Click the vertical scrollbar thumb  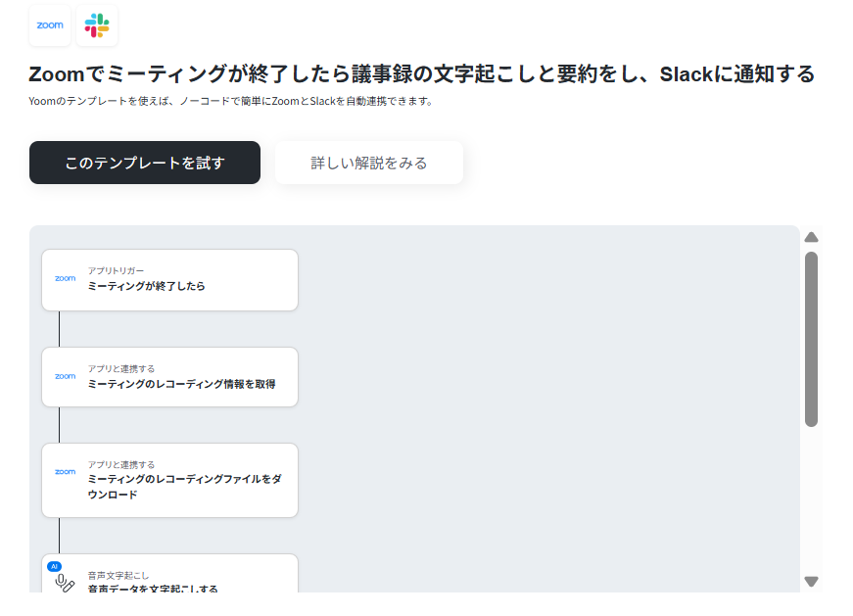pyautogui.click(x=811, y=339)
